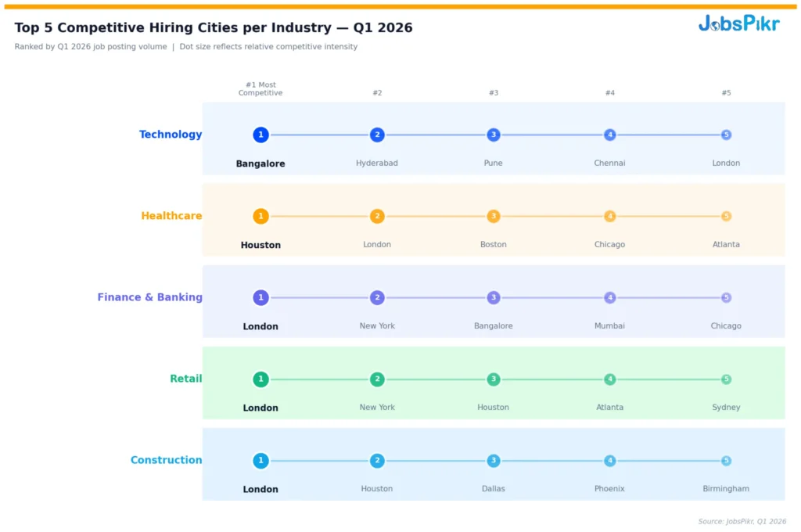Click Bangalore label in Finance & Banking row
Screen dimensions: 801x532
click(x=494, y=325)
